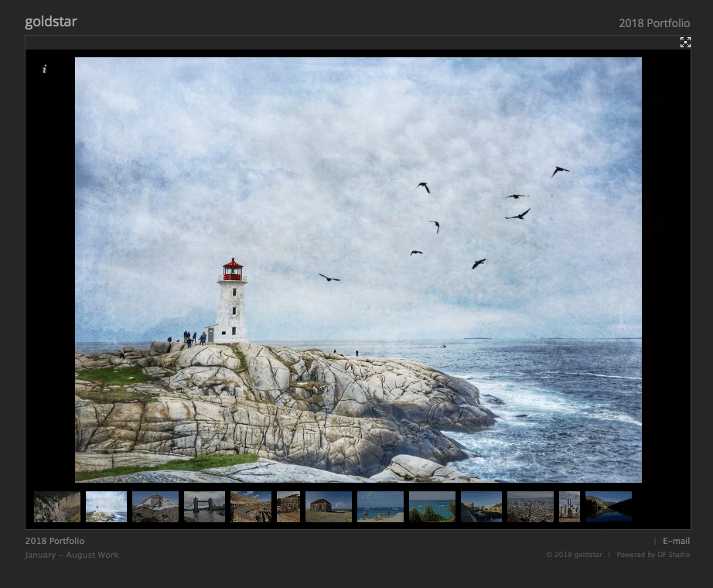Select the narrow ruins thumbnail after it

[x=288, y=507]
